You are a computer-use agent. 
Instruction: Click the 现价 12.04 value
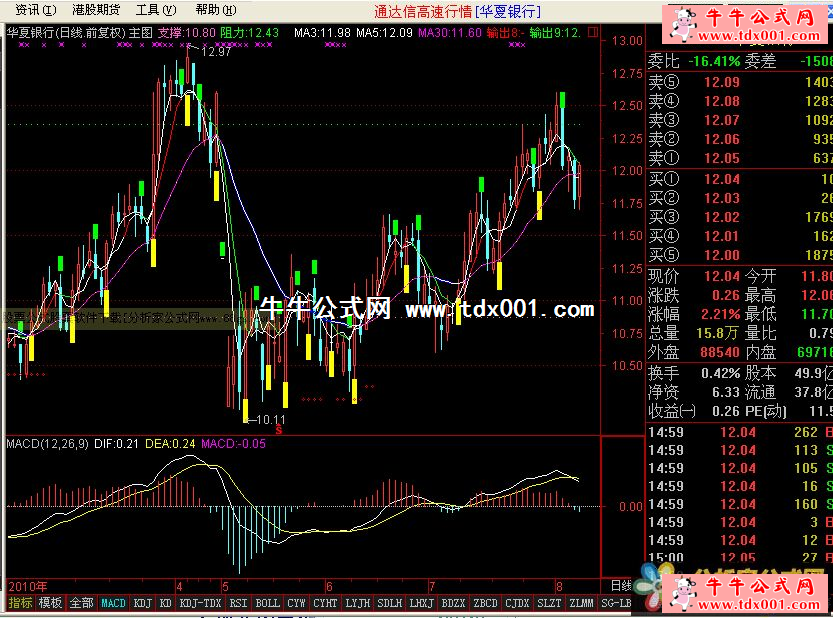tap(721, 276)
